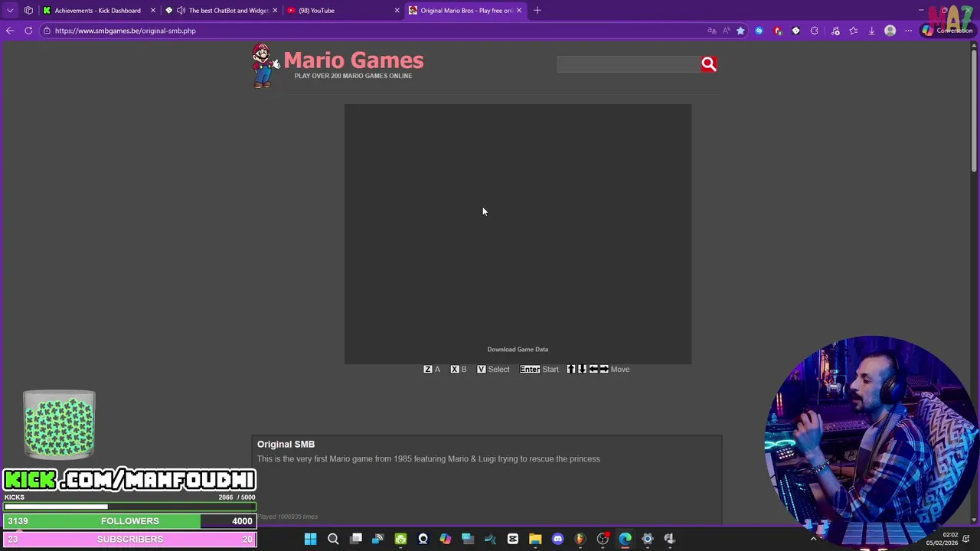Open the Favorites list icon

pyautogui.click(x=853, y=31)
